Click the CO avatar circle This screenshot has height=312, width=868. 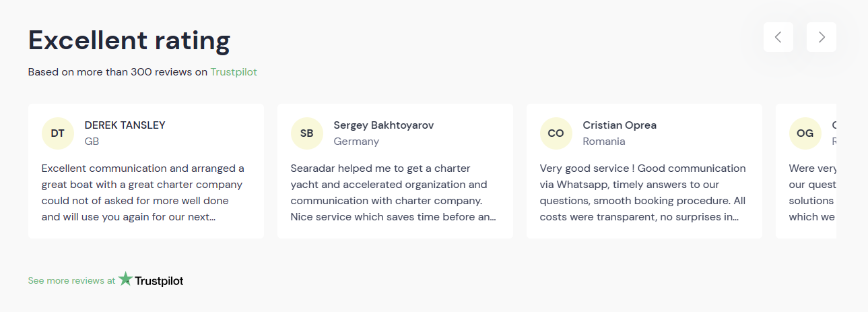[x=556, y=133]
